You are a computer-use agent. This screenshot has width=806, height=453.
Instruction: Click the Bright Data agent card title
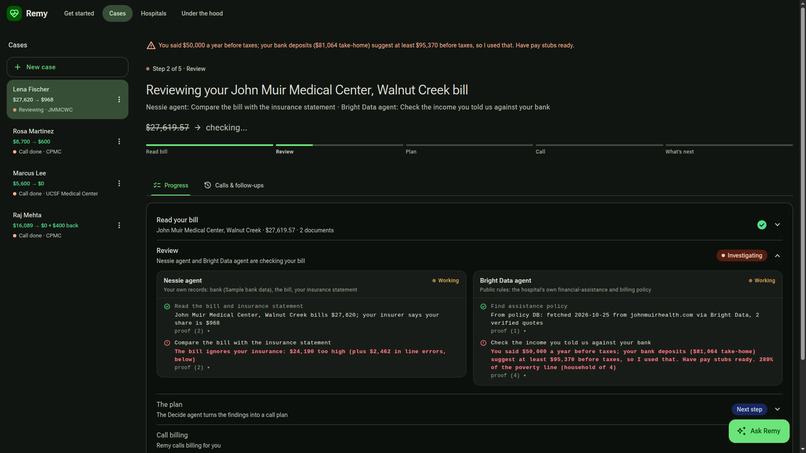click(505, 281)
